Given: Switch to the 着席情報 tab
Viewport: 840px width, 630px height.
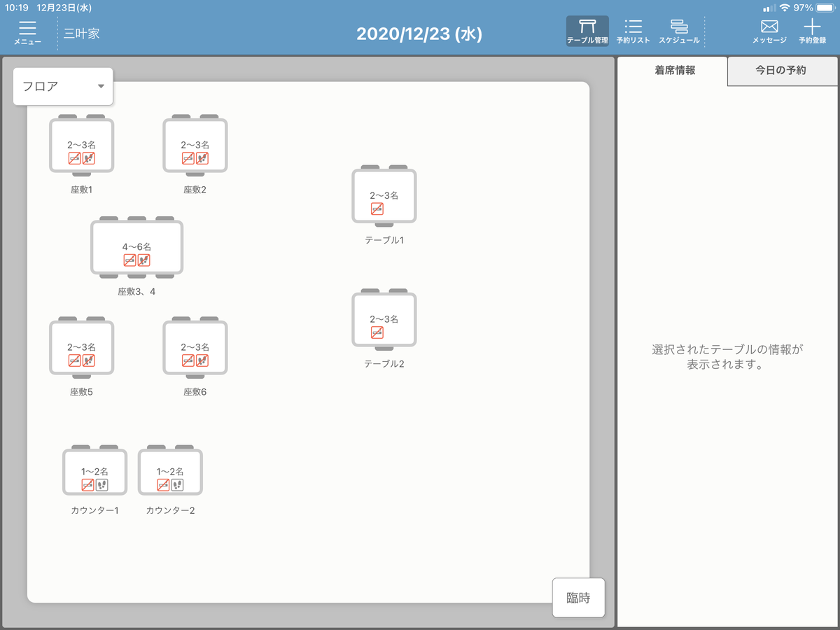Looking at the screenshot, I should point(673,71).
